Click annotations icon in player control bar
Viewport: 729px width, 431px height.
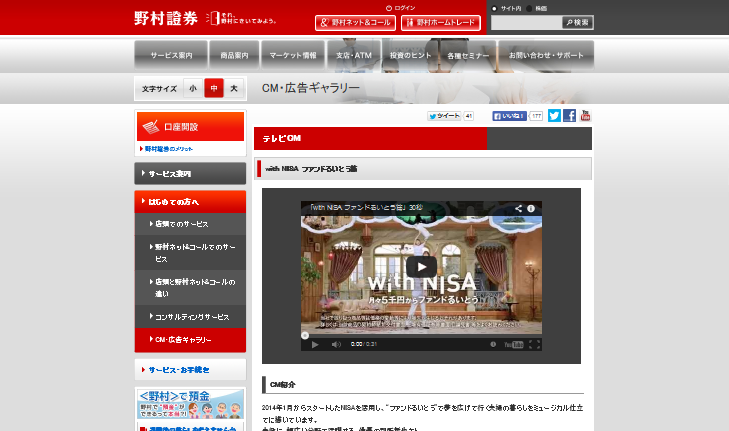point(493,345)
